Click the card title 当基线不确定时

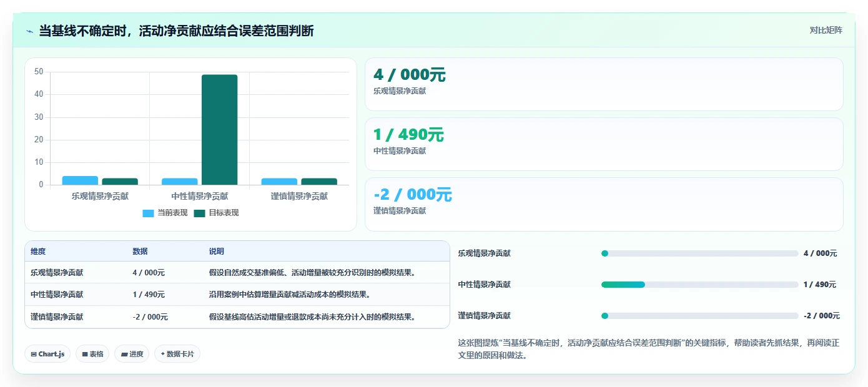pos(176,31)
